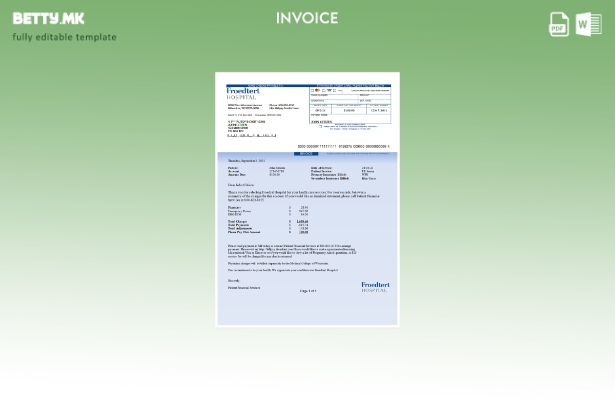Click the dotted barcode line under the address
The height and width of the screenshot is (400, 615).
252,134
